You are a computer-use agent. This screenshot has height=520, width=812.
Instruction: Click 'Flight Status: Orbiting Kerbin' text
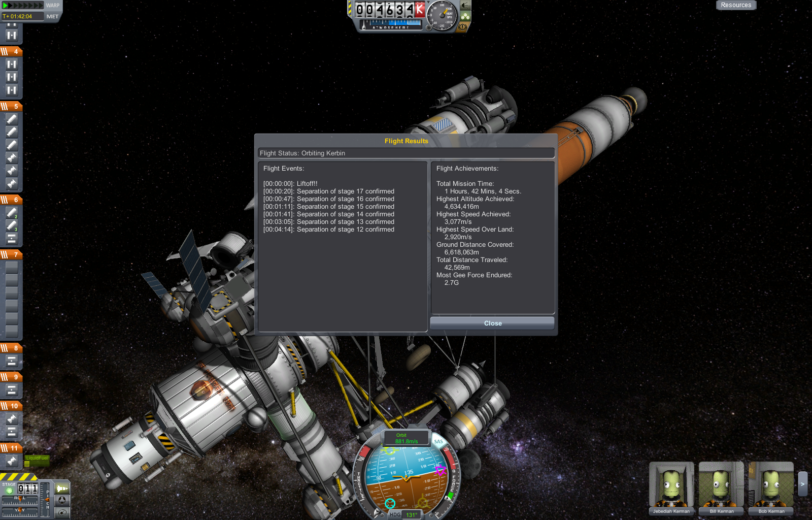(302, 153)
